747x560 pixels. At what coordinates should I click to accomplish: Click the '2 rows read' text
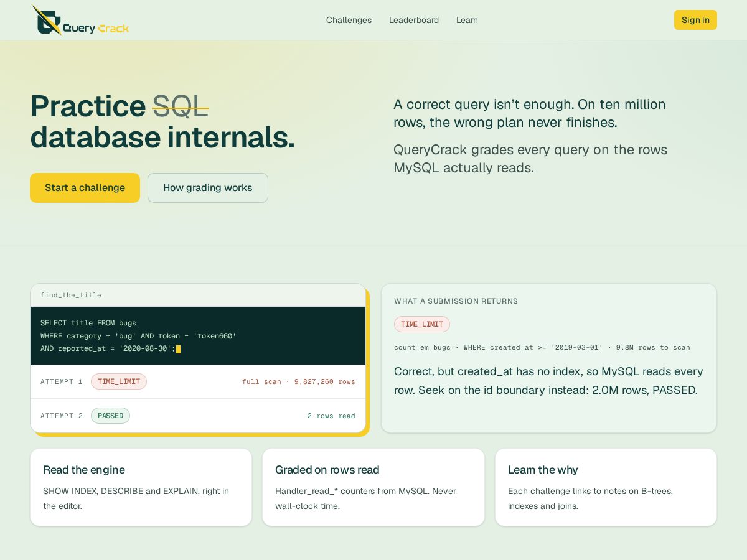click(x=331, y=416)
